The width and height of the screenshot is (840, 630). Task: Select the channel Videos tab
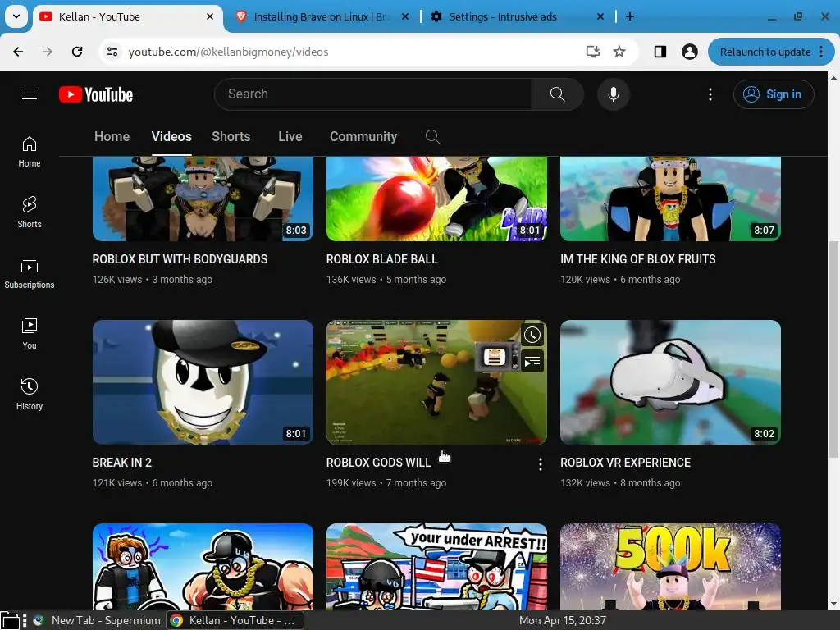click(x=171, y=137)
